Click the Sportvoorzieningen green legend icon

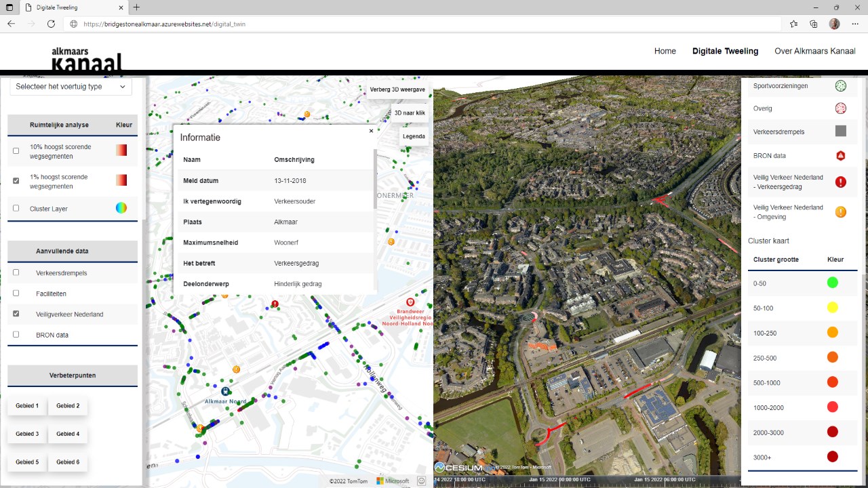(840, 86)
